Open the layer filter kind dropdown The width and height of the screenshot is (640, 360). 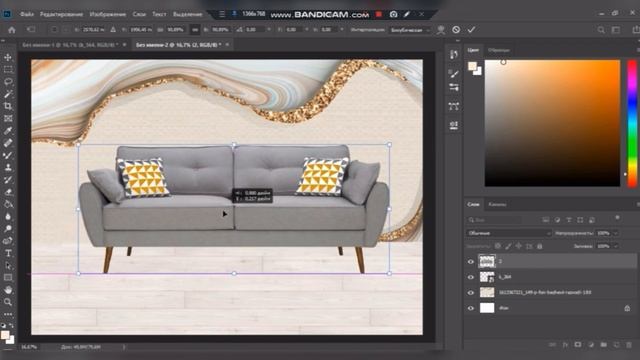494,220
